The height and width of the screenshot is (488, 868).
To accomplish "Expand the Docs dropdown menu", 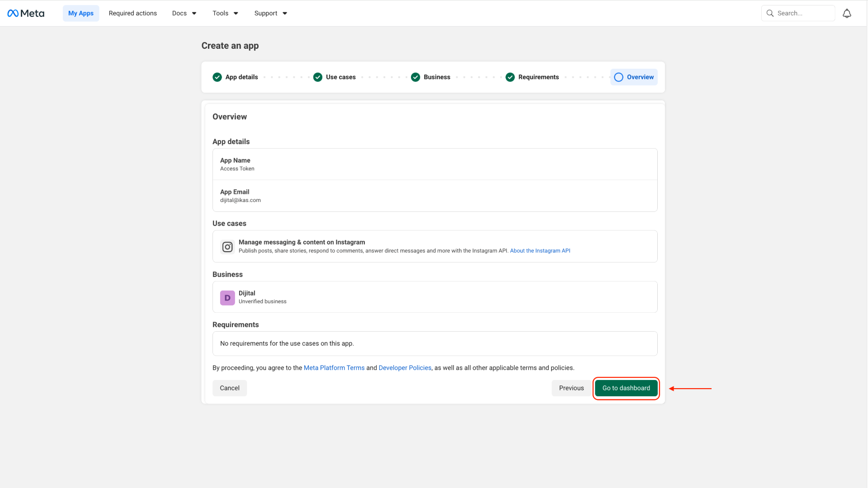I will point(184,13).
